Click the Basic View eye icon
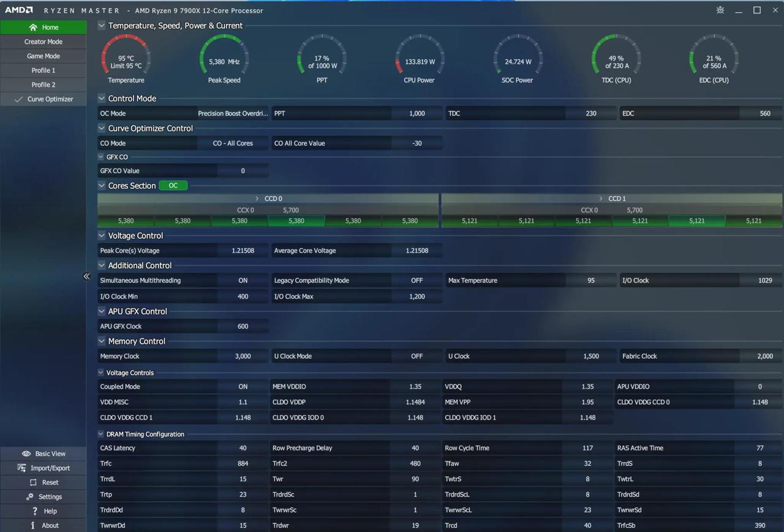Screen dimensions: 784x532 [x=26, y=454]
